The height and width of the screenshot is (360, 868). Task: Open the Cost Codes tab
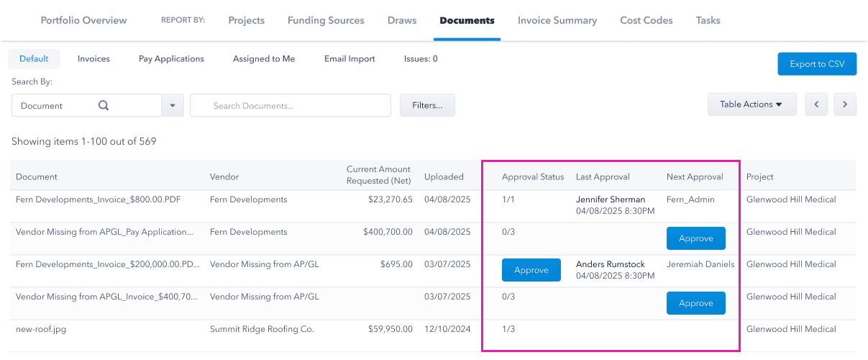coord(647,20)
